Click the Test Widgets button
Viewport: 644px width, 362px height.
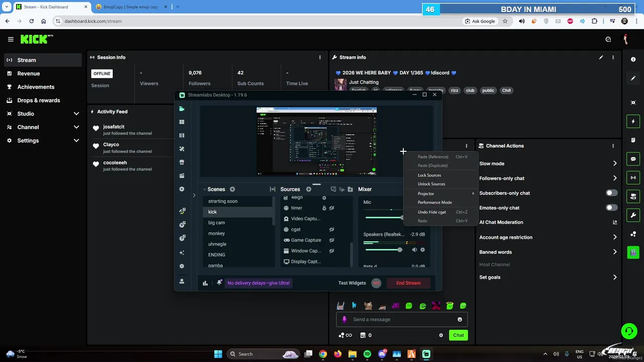pyautogui.click(x=352, y=283)
